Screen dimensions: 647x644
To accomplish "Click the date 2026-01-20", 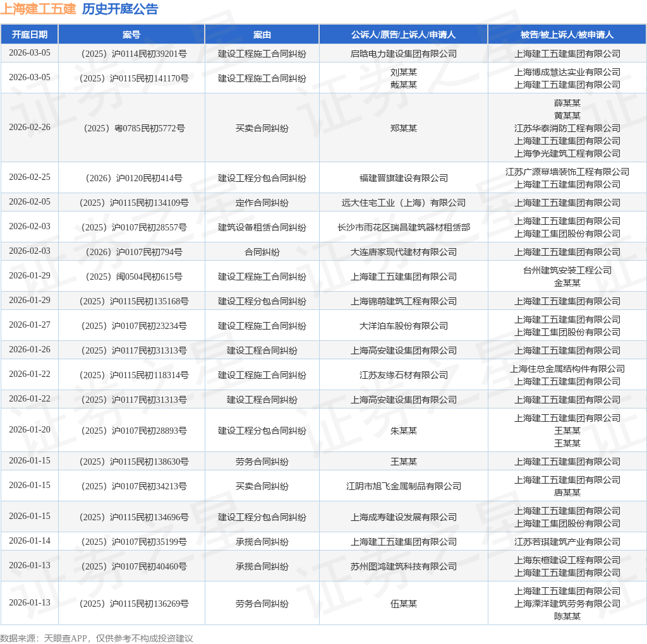I will click(30, 429).
